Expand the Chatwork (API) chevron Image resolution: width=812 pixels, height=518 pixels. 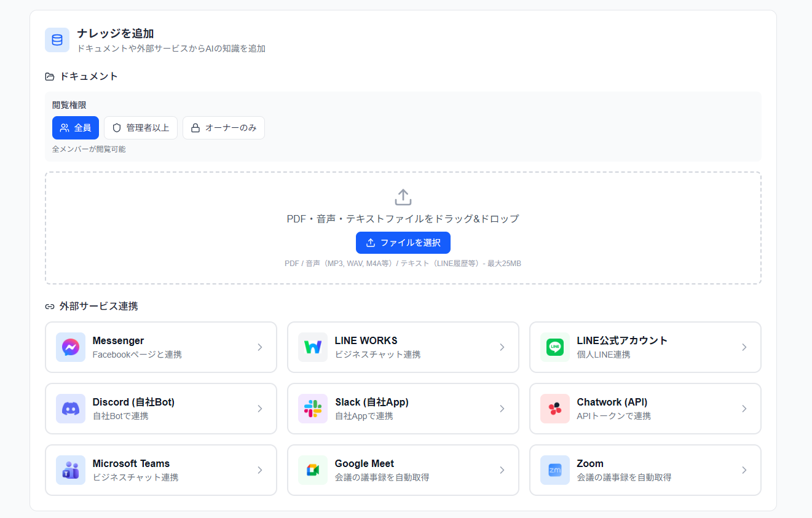pyautogui.click(x=744, y=408)
